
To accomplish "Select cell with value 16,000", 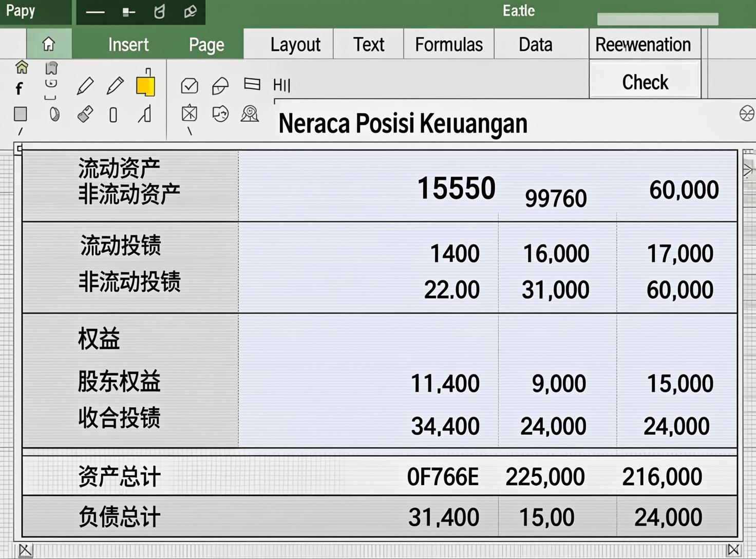I will pyautogui.click(x=556, y=254).
